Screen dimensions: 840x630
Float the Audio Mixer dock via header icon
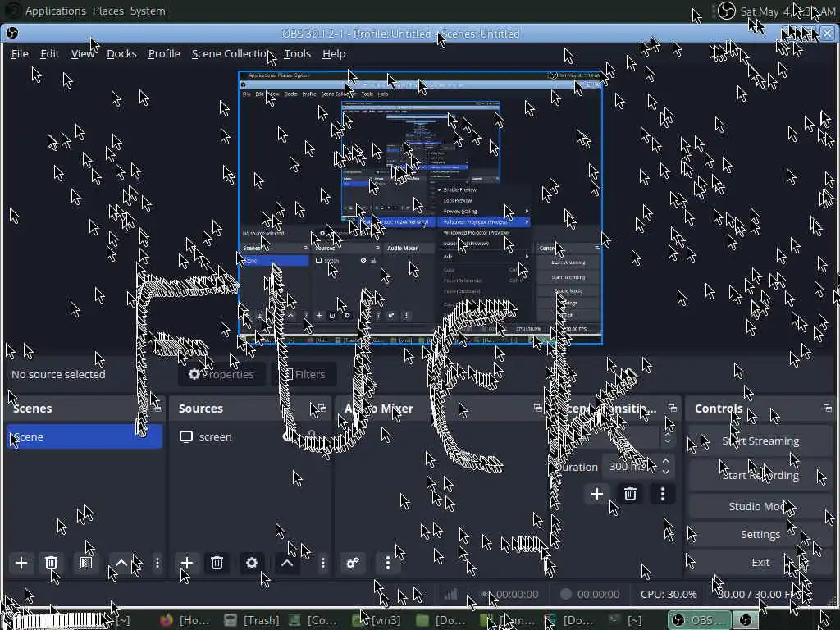(x=538, y=409)
